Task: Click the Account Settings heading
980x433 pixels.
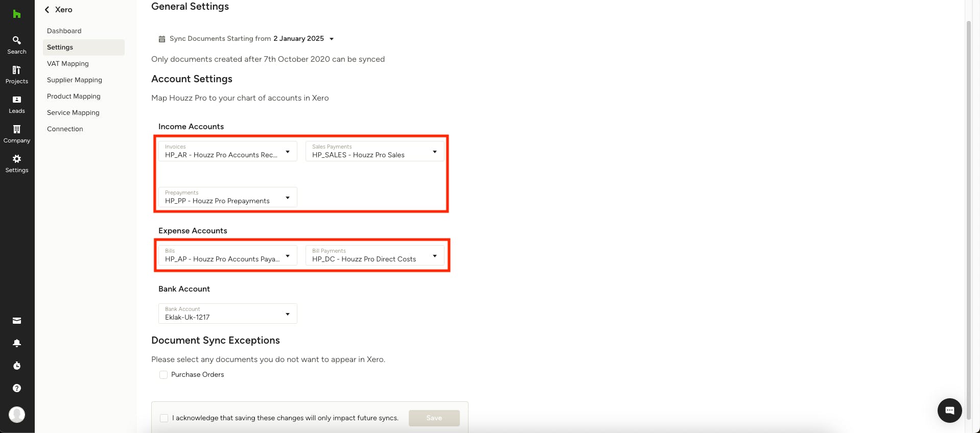Action: tap(192, 79)
